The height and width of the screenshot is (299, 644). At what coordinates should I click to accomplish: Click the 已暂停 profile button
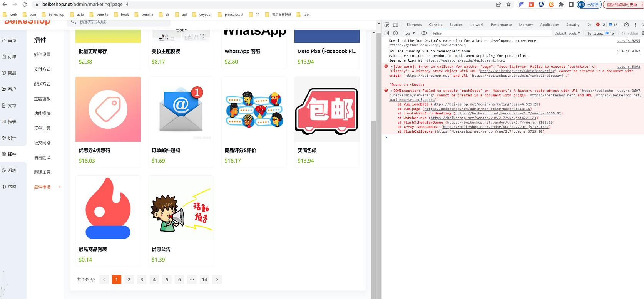[x=589, y=5]
